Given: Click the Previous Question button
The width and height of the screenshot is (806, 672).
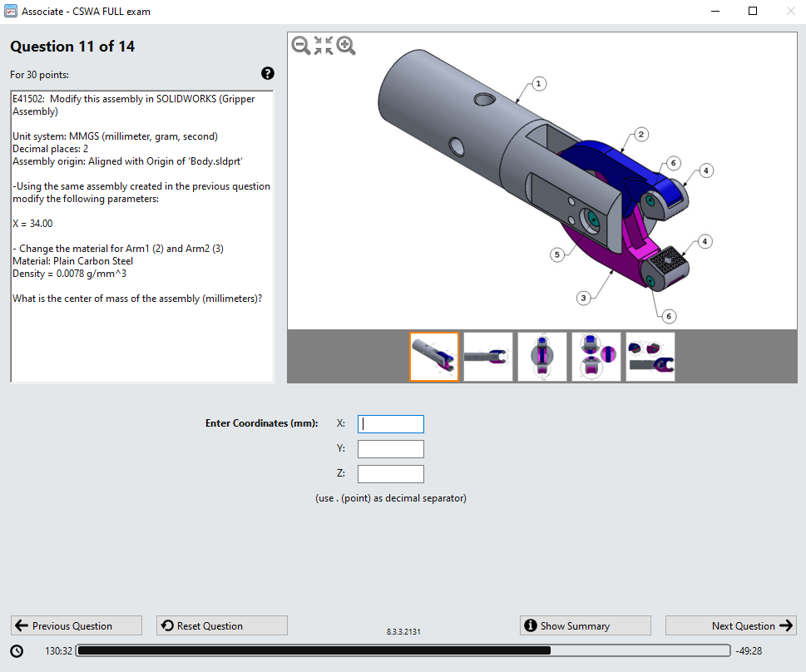Looking at the screenshot, I should (x=76, y=625).
